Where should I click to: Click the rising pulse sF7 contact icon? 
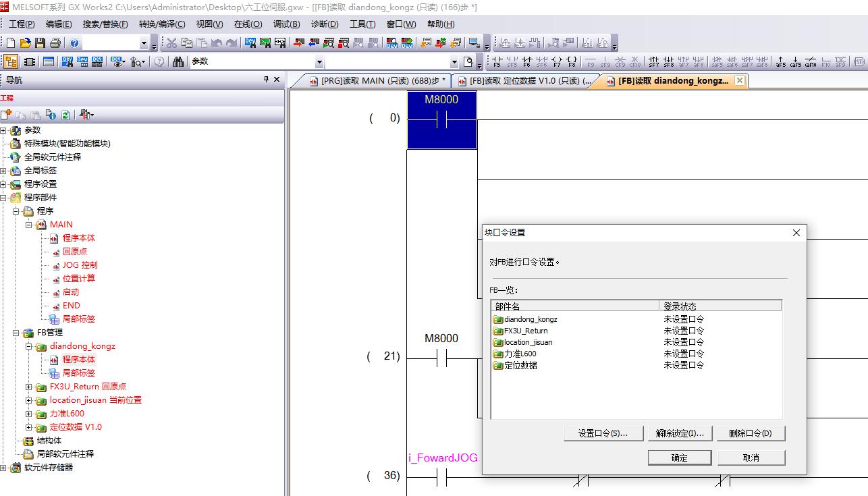point(653,62)
